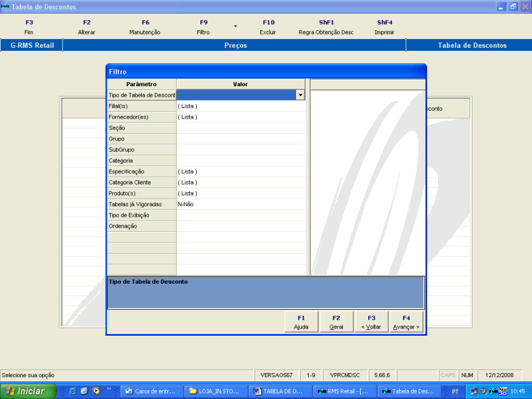Image resolution: width=532 pixels, height=399 pixels.
Task: Click the F4 Avançar button
Action: 406,322
